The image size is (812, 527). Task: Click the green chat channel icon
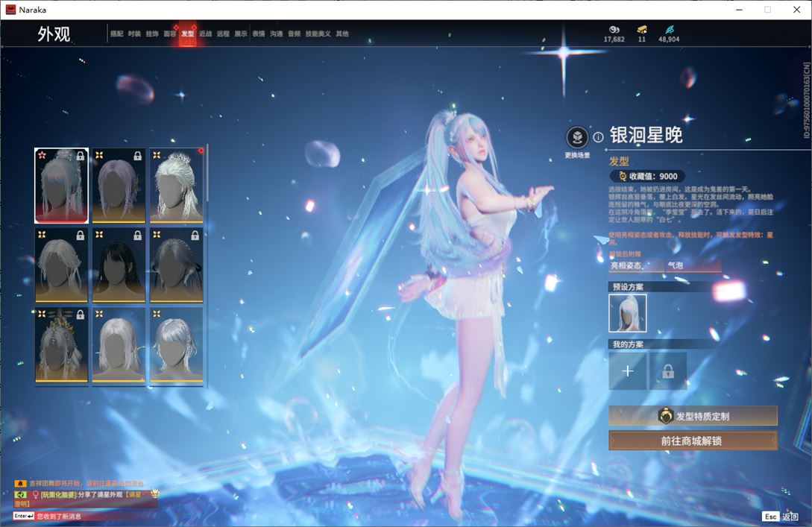(x=20, y=495)
